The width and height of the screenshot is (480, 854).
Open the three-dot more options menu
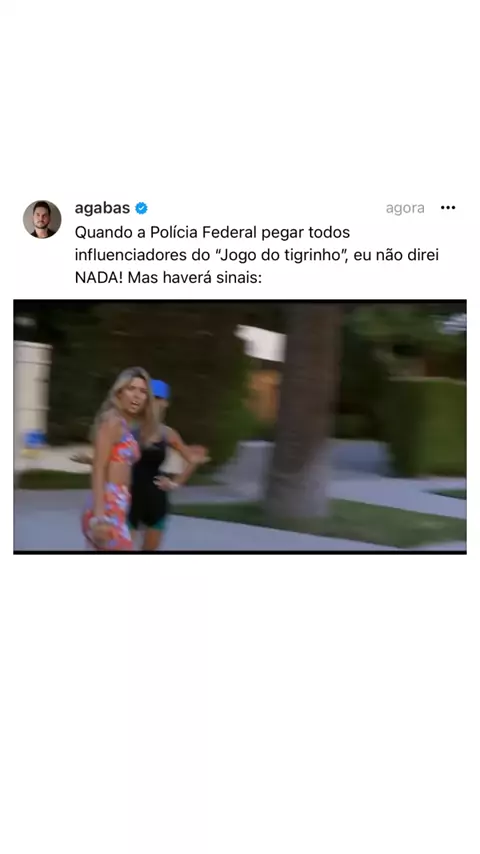click(x=448, y=208)
